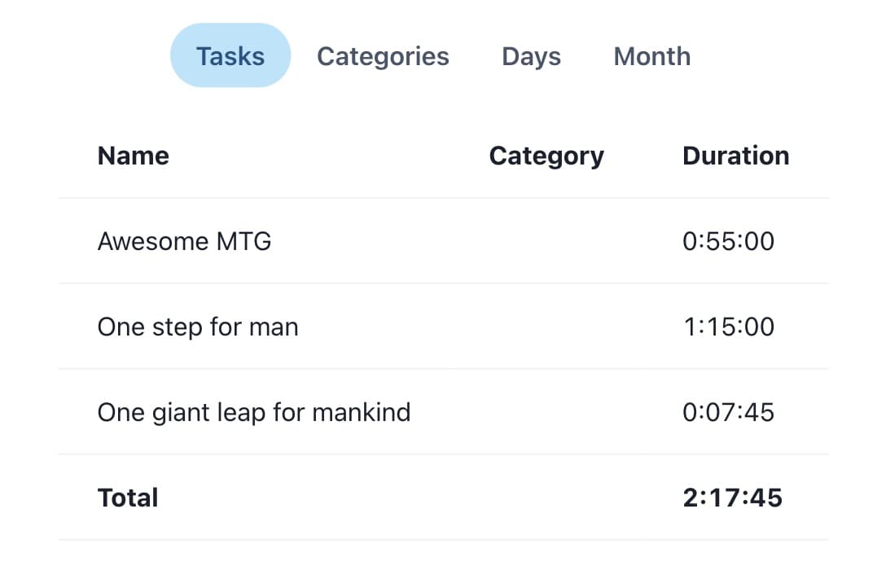Click empty category cell for One step for man
This screenshot has height=588, width=886.
[x=546, y=327]
